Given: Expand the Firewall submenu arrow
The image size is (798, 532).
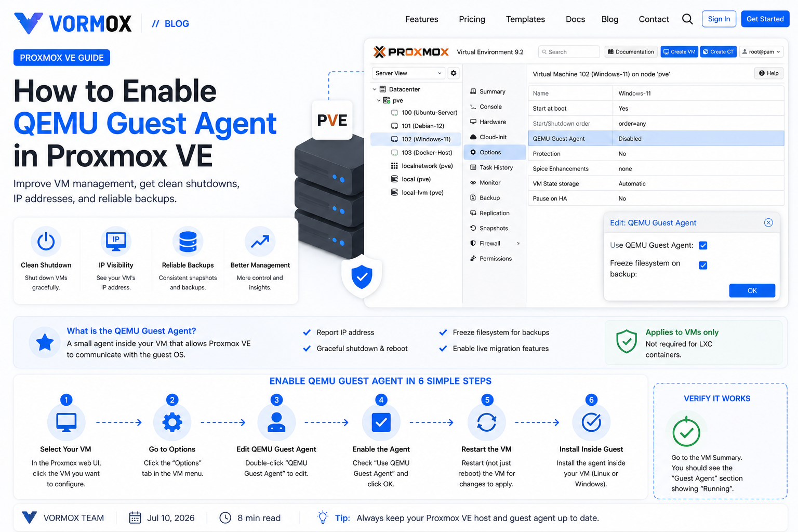Looking at the screenshot, I should point(518,243).
